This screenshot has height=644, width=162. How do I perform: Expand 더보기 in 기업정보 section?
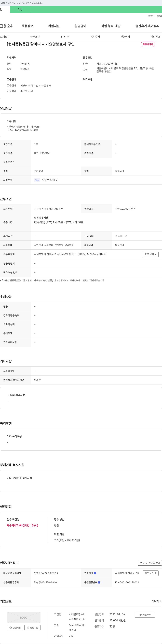156,602
